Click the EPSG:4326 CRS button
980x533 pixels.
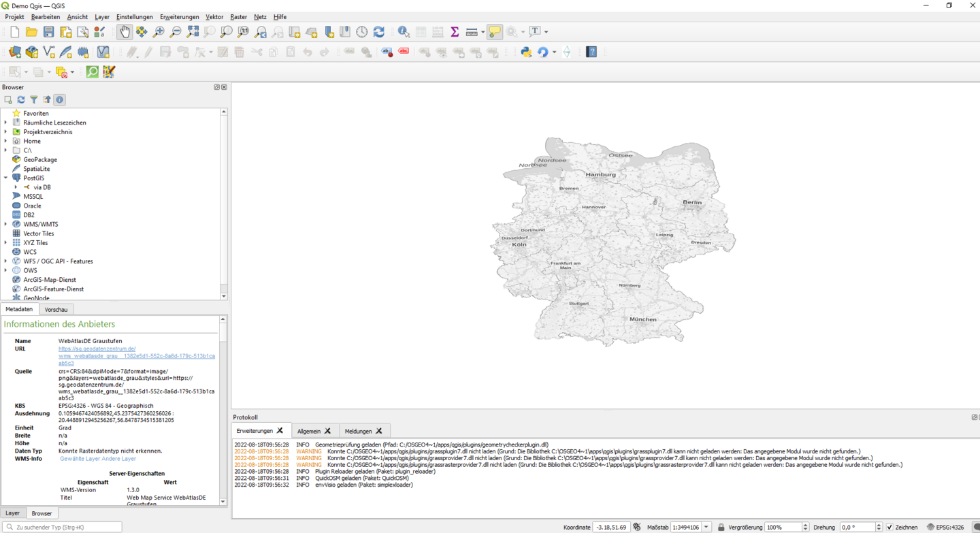click(x=946, y=527)
